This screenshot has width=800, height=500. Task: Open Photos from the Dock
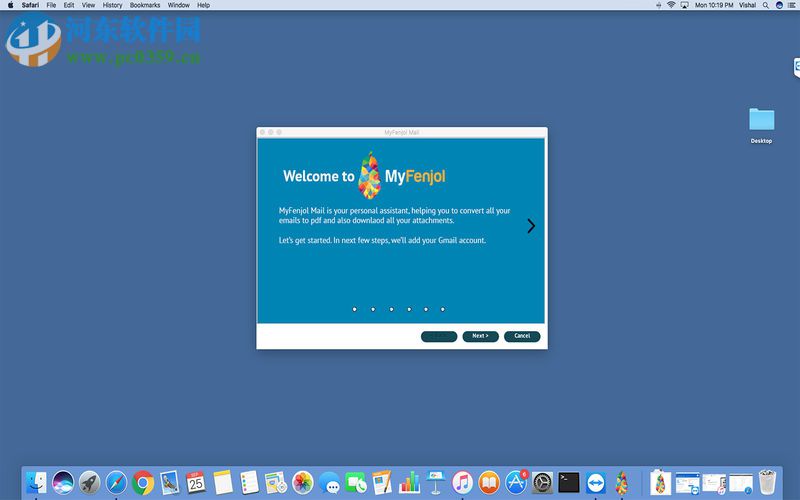point(303,482)
